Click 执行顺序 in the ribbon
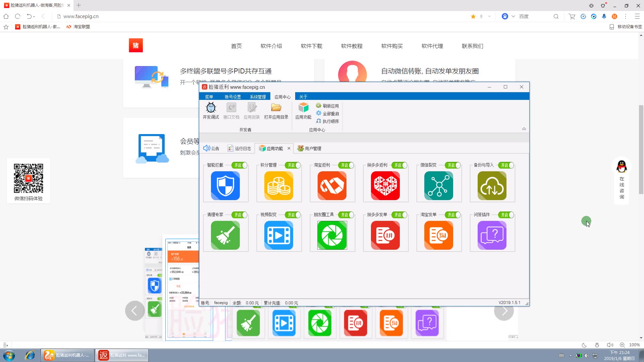Screen dimensions: 644x362 point(327,121)
